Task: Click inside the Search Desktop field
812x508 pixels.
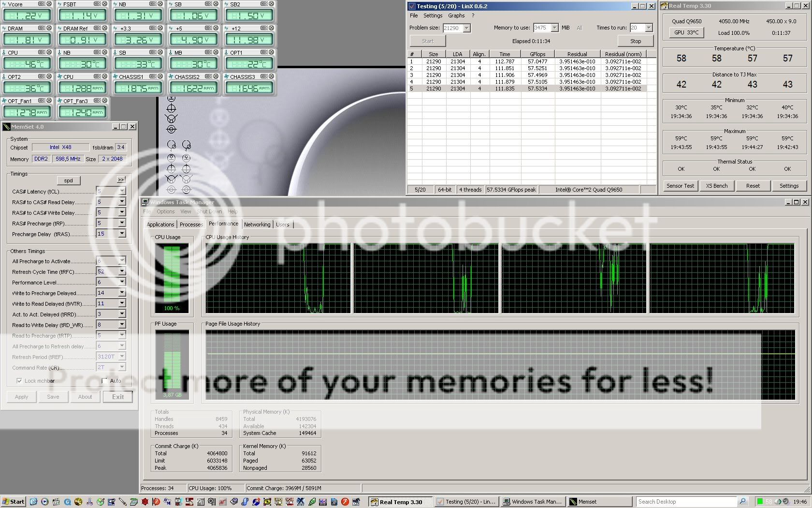Action: 686,502
